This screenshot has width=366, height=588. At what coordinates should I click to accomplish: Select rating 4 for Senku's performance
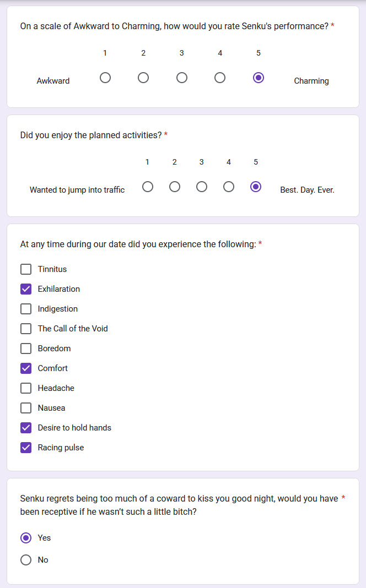pyautogui.click(x=220, y=78)
